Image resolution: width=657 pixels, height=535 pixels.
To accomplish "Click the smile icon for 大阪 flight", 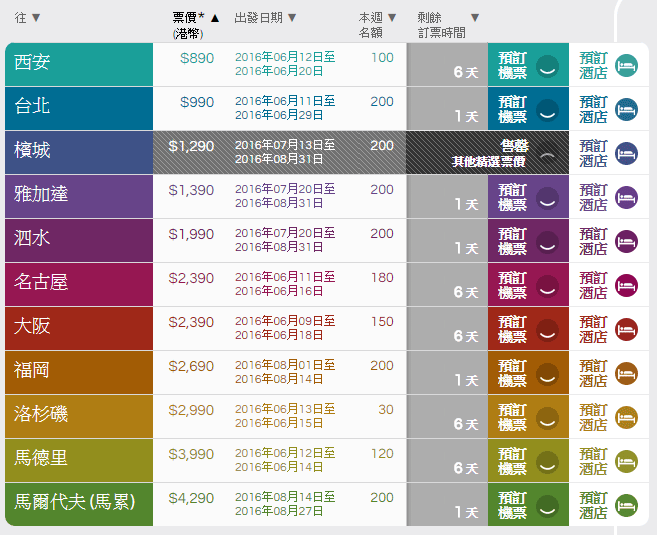I will click(546, 330).
